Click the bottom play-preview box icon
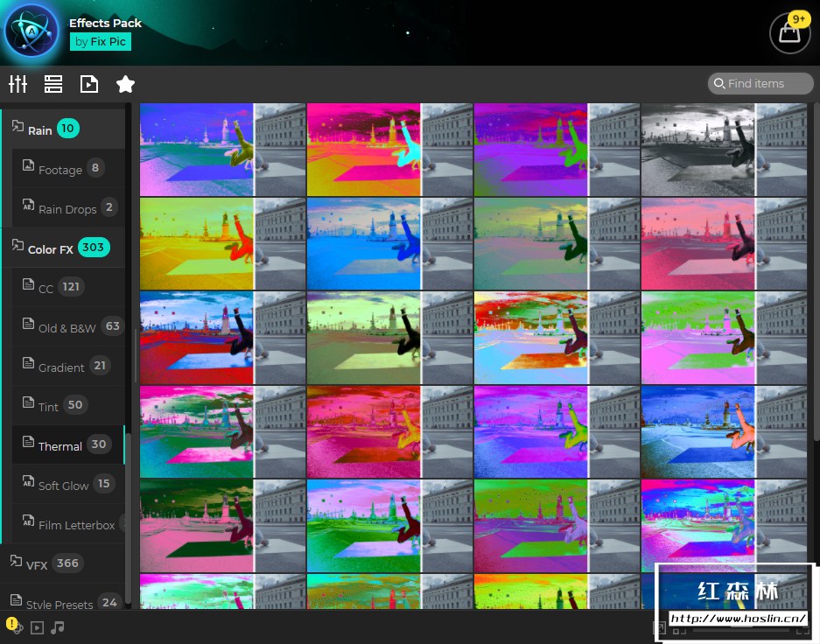Viewport: 820px width, 644px height. coord(37,627)
